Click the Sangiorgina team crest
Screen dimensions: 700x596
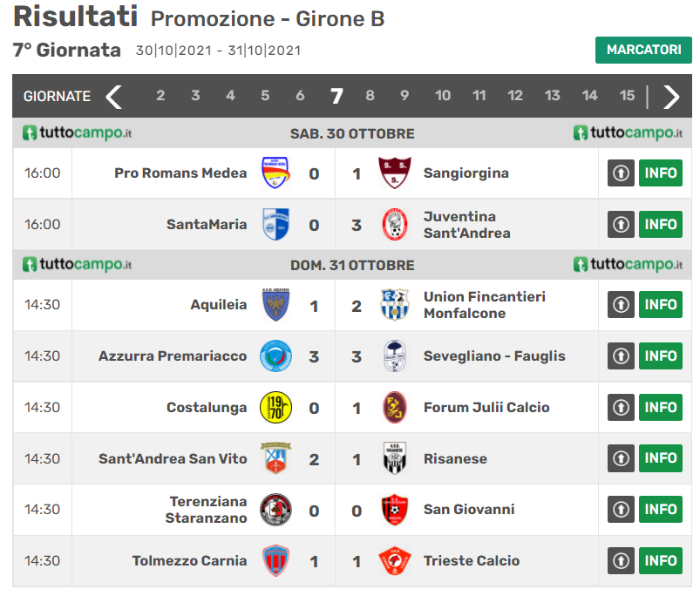click(394, 173)
